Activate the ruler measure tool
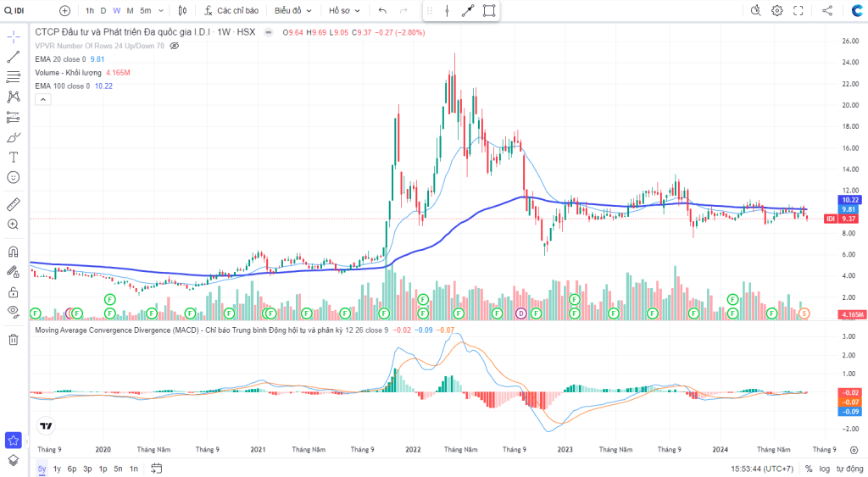 (14, 204)
